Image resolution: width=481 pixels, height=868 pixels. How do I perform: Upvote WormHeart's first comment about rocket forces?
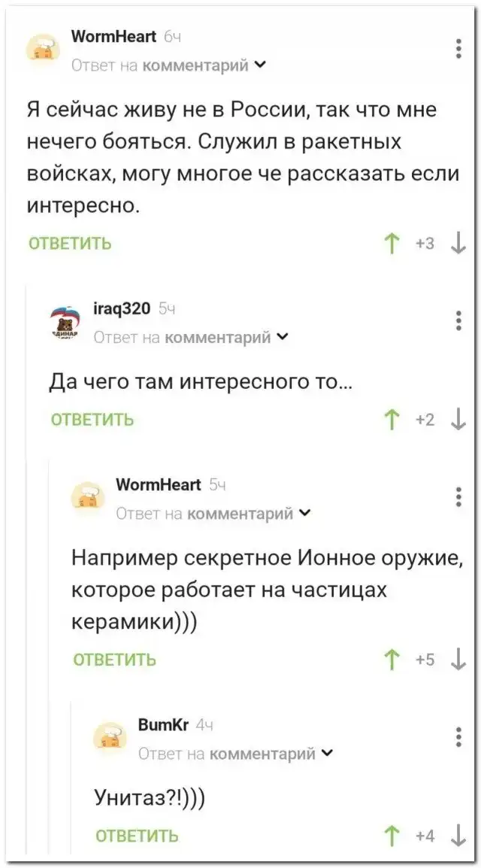(390, 244)
